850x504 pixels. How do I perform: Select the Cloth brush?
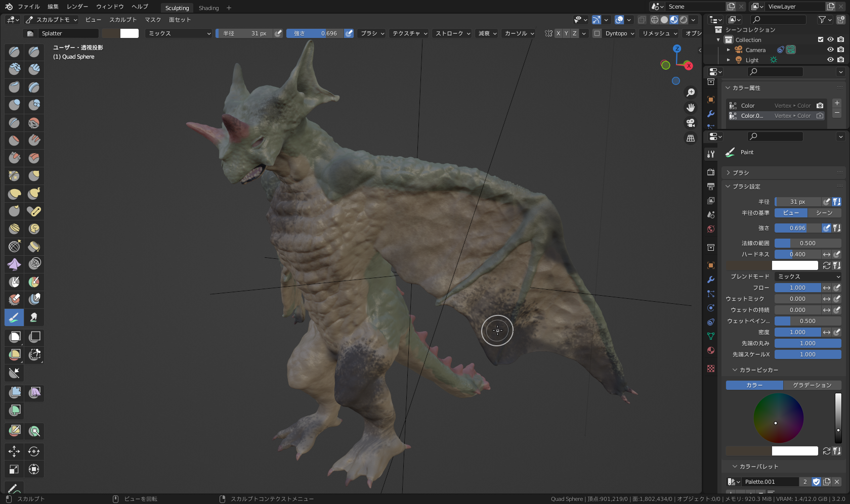point(14,264)
